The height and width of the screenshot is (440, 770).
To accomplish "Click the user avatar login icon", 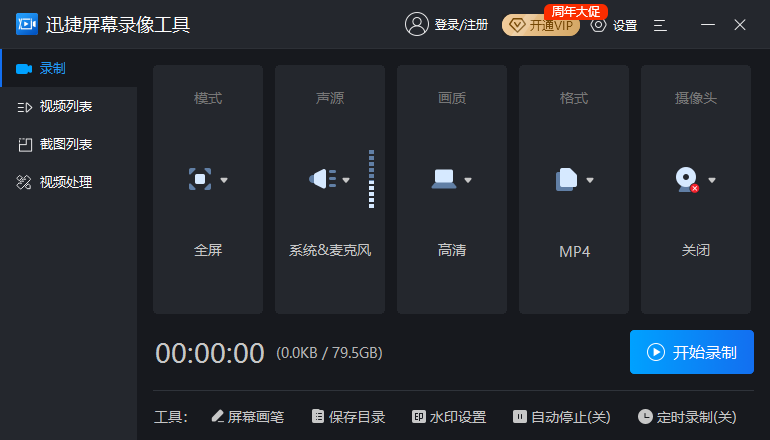I will [416, 24].
